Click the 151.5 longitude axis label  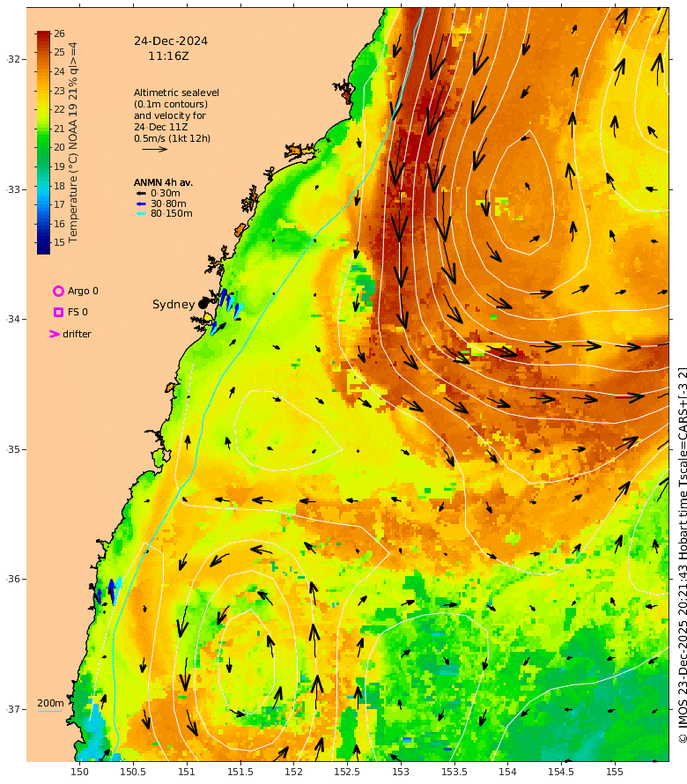[240, 772]
